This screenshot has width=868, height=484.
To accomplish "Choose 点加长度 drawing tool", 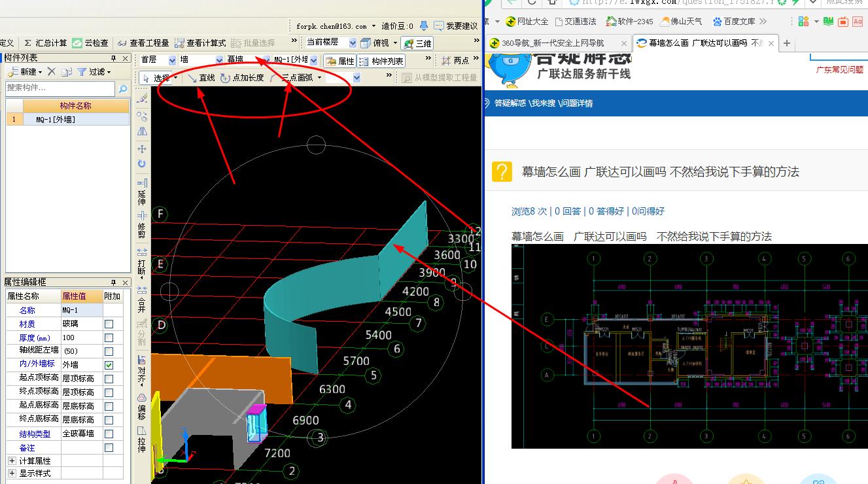I will pos(242,78).
